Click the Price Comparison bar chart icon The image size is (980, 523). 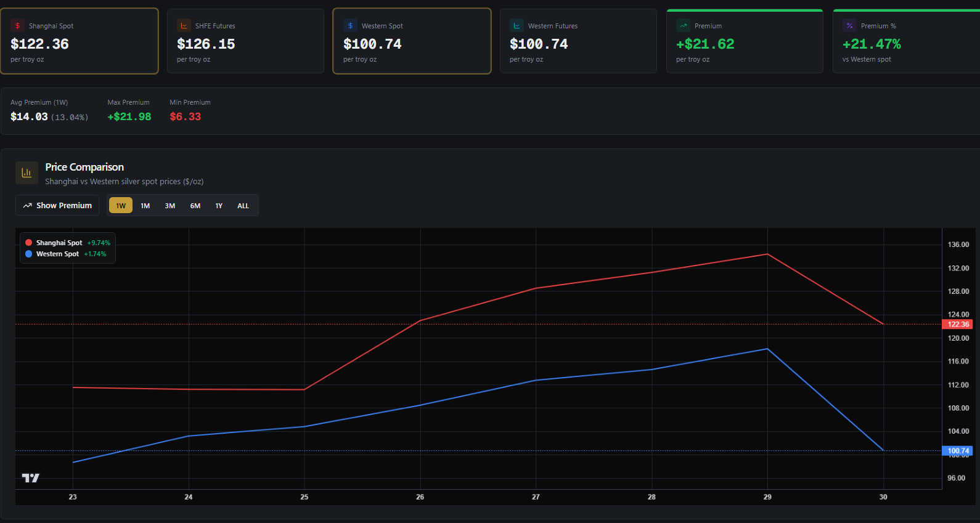(x=27, y=173)
